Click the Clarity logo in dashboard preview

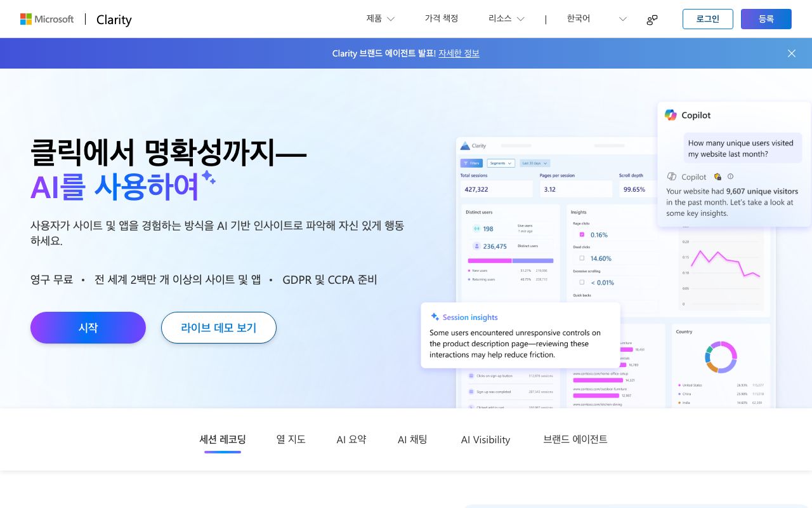pyautogui.click(x=473, y=146)
